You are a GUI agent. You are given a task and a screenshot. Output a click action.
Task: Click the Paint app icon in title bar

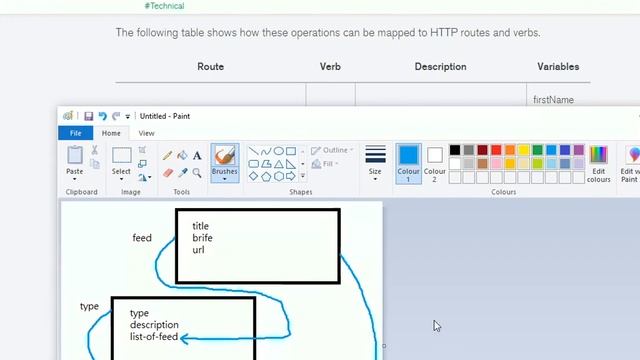(x=68, y=116)
